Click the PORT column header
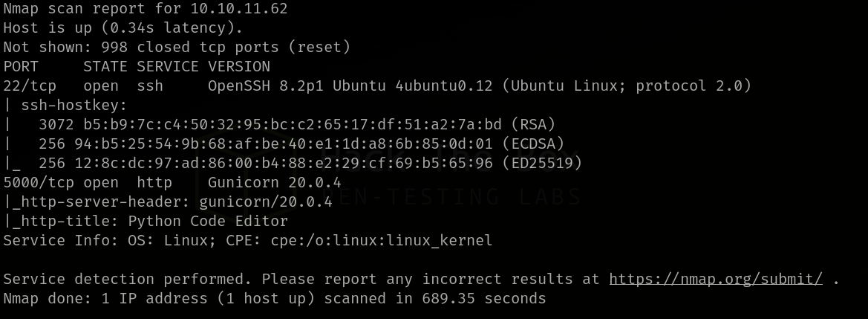The width and height of the screenshot is (868, 319). [21, 67]
